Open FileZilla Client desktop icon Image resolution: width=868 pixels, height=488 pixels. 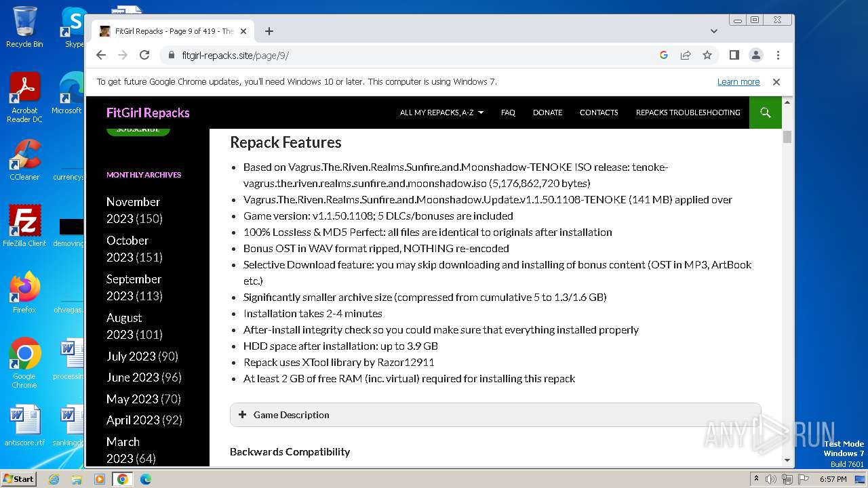tap(24, 226)
